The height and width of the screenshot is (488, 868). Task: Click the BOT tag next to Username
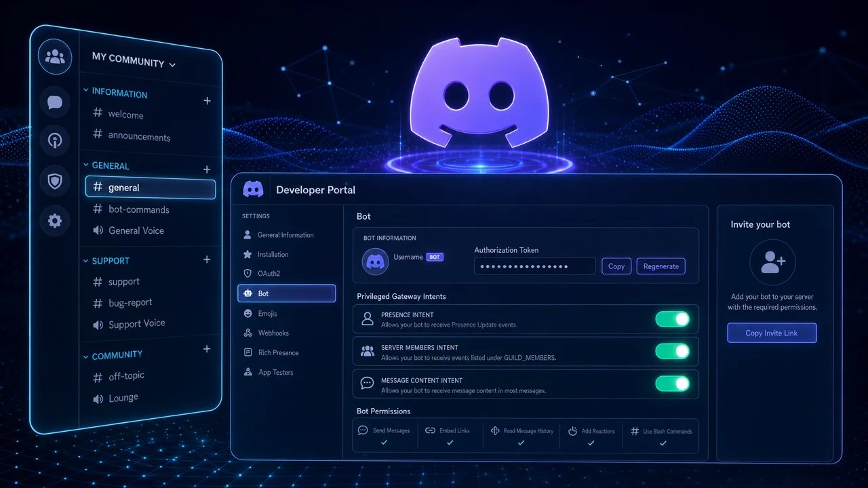(x=435, y=258)
